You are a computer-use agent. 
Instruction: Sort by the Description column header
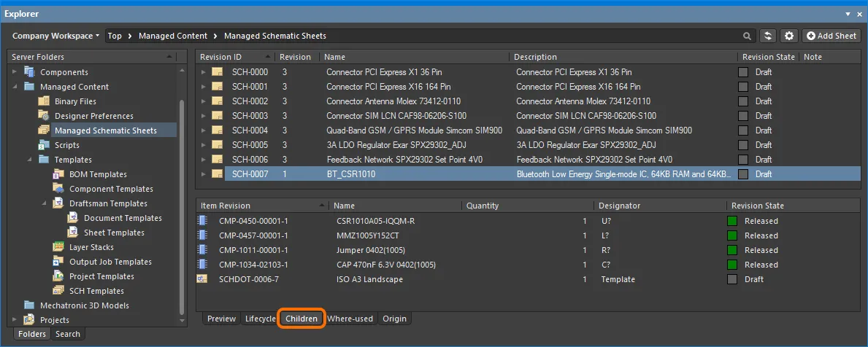tap(535, 57)
